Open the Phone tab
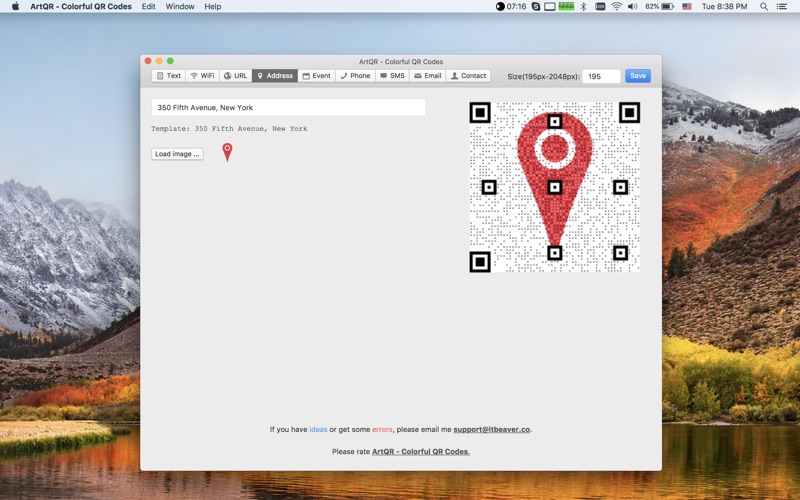 tap(355, 76)
